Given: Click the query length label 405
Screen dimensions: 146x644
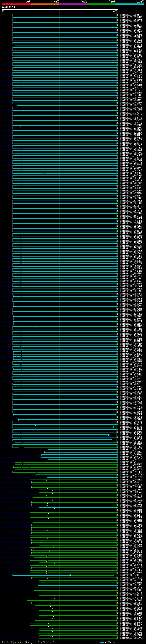Looking at the screenshot, I should [x=115, y=11].
